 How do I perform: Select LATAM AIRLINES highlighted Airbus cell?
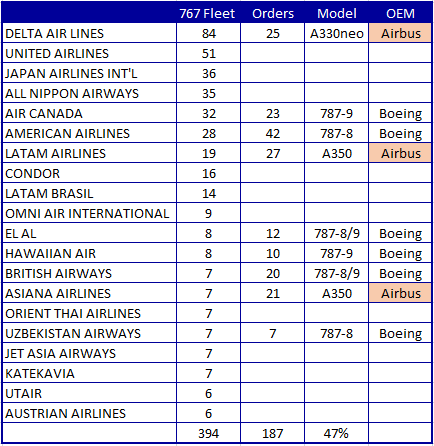[400, 153]
